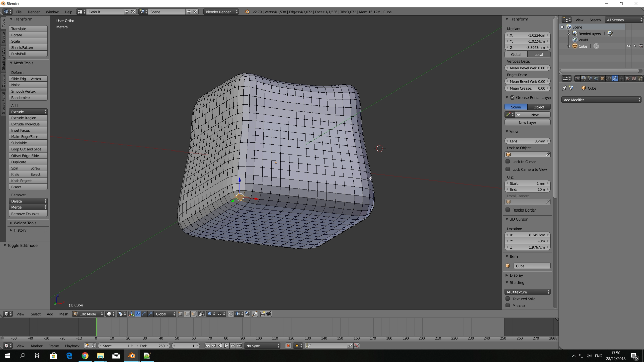Open the World properties tab globe icon
Viewport: 644px width, 362px height.
pyautogui.click(x=596, y=78)
